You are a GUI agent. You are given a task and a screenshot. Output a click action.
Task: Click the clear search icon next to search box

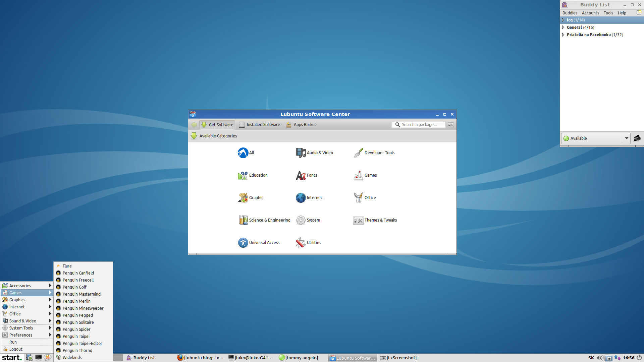click(x=450, y=125)
